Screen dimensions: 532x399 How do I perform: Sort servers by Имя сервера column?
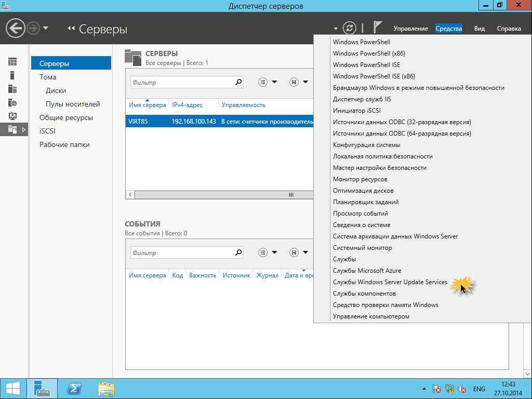(147, 105)
